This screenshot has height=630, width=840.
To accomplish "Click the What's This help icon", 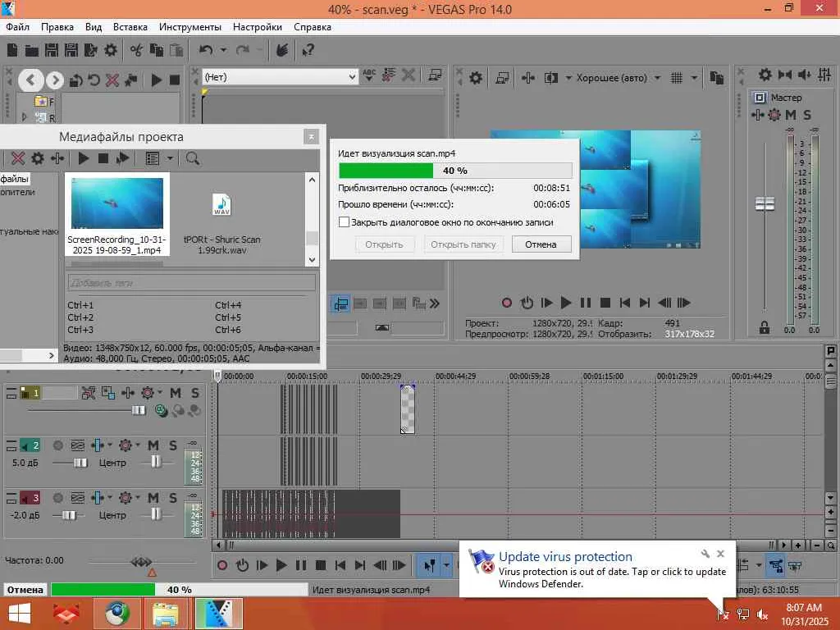I will [308, 50].
